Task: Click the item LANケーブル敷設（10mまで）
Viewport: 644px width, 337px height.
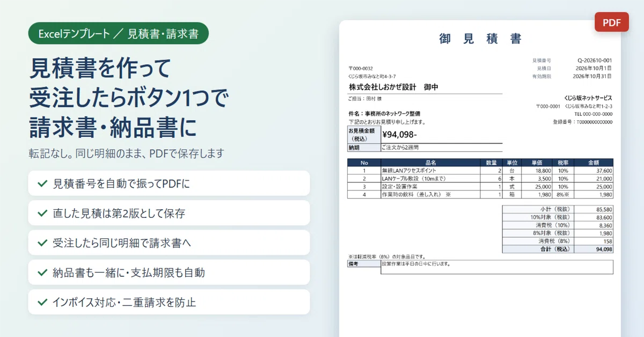Action: click(414, 179)
